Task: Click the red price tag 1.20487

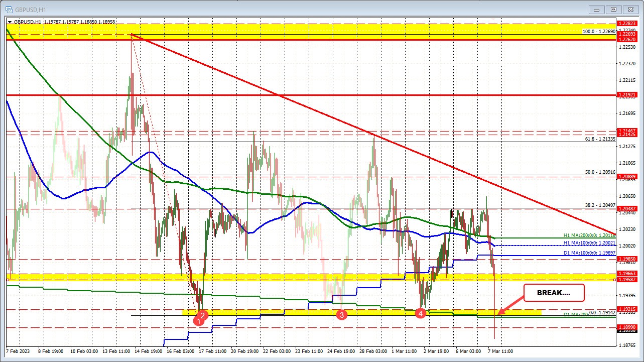Action: 627,208
